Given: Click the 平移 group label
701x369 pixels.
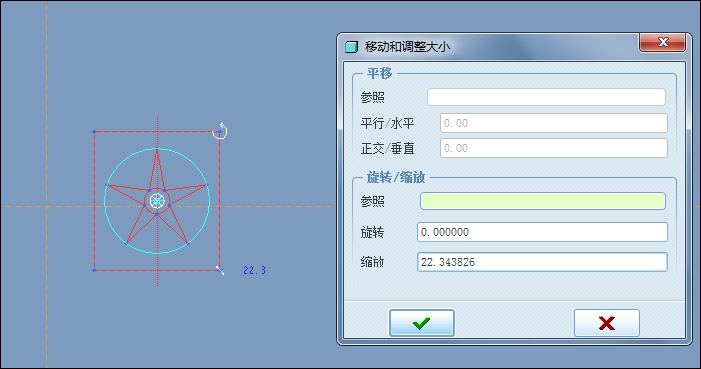Looking at the screenshot, I should click(x=379, y=73).
